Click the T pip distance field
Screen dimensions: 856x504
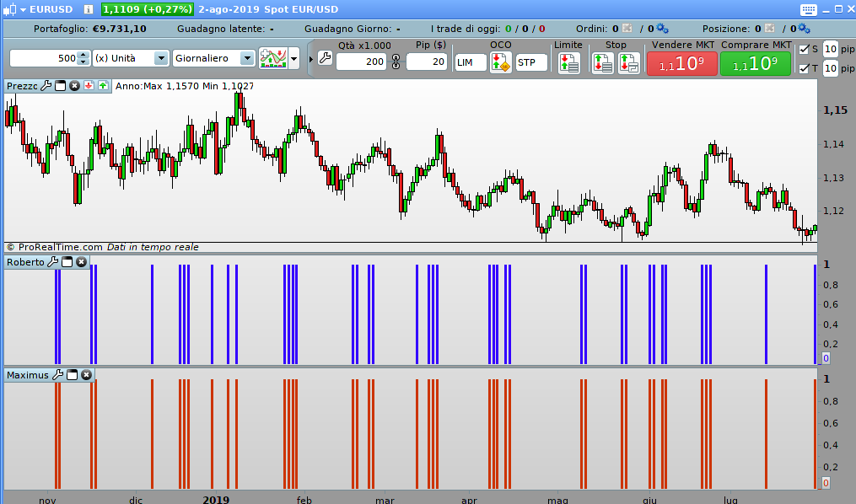pyautogui.click(x=831, y=68)
